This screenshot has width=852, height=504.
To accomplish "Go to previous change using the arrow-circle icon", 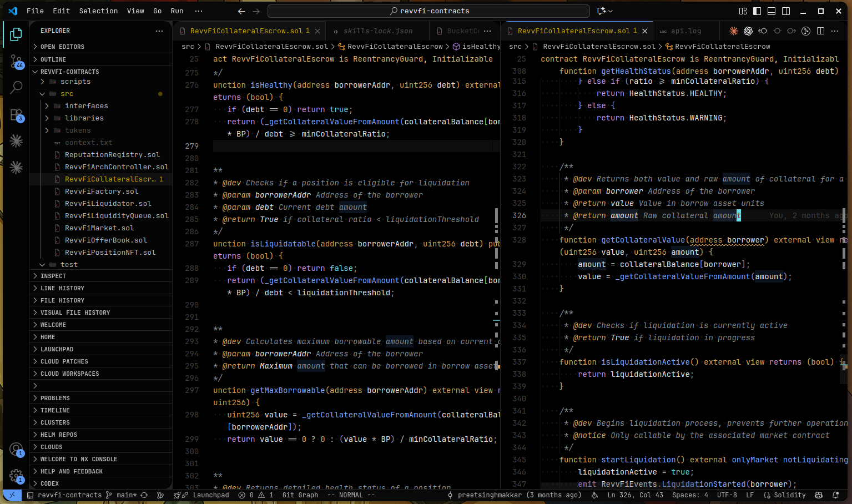I will click(x=763, y=31).
